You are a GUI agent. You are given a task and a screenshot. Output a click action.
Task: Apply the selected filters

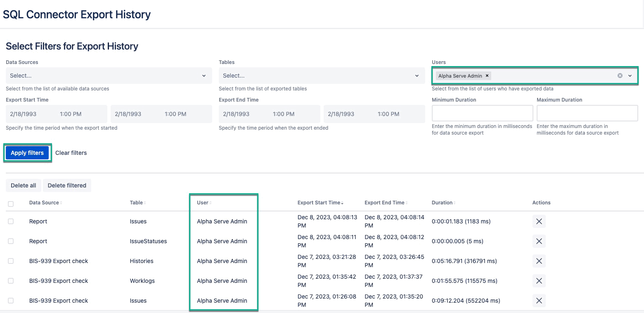[27, 152]
